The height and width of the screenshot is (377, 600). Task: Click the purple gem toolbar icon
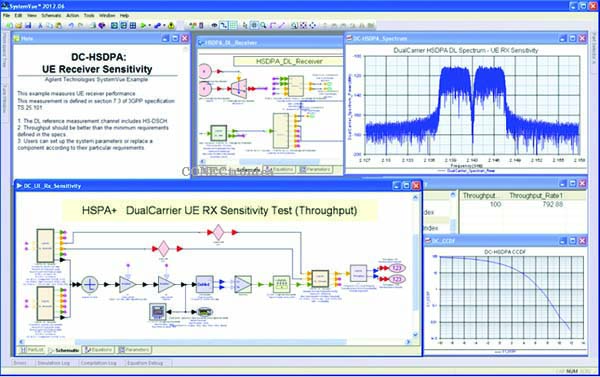[102, 26]
